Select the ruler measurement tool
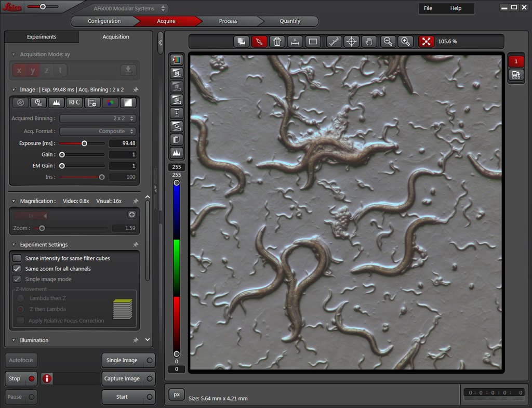The image size is (532, 408). tap(334, 42)
